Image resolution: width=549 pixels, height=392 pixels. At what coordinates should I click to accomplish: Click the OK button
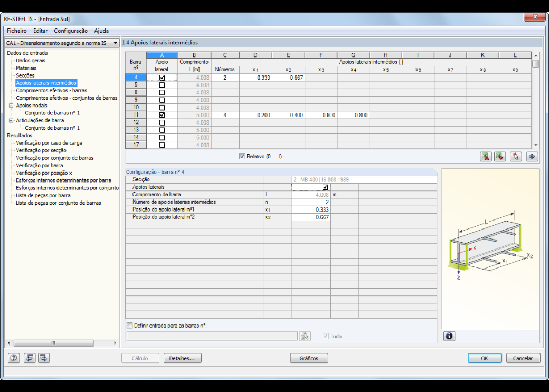pyautogui.click(x=485, y=358)
